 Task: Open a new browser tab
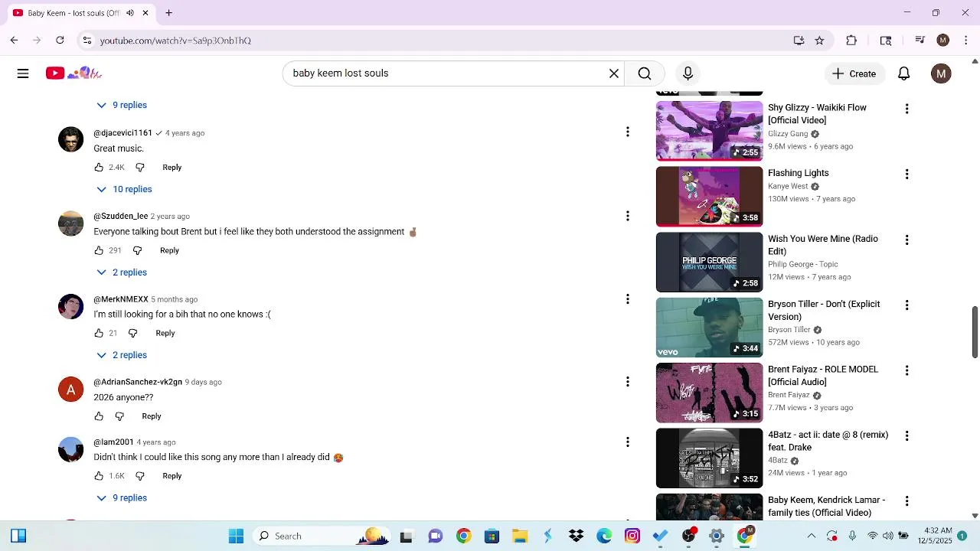pyautogui.click(x=169, y=13)
